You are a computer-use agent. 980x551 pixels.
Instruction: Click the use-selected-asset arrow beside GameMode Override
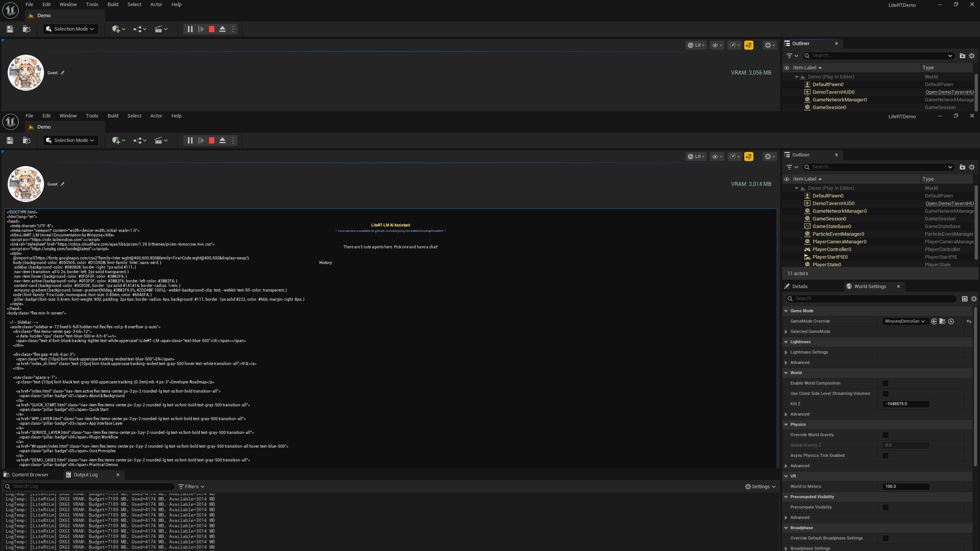[x=934, y=321]
